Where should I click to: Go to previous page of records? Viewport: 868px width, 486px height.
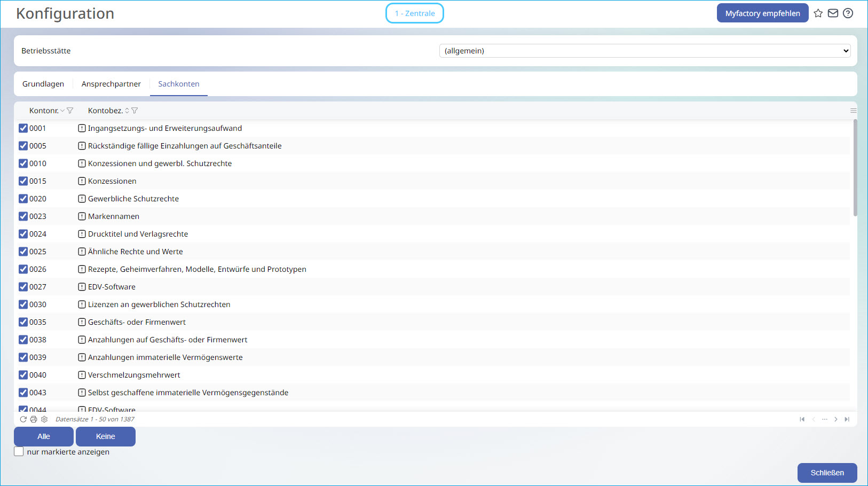[814, 419]
